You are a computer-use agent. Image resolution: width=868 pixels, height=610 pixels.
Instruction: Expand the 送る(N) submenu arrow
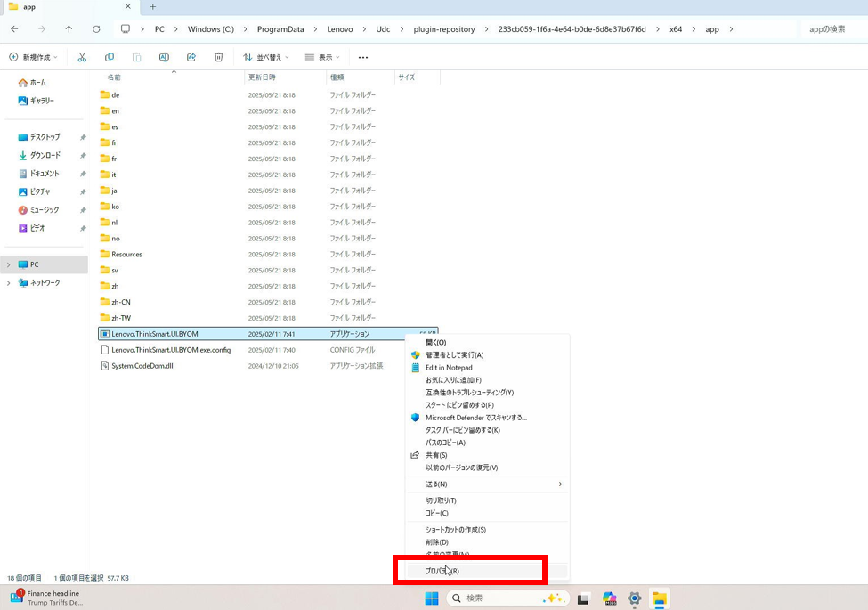tap(560, 484)
